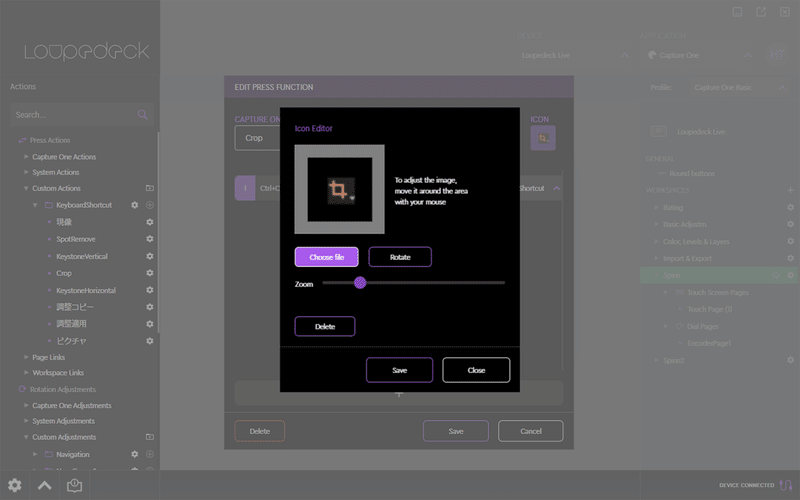
Task: Open Capture One Basic profile dropdown
Action: [x=740, y=88]
